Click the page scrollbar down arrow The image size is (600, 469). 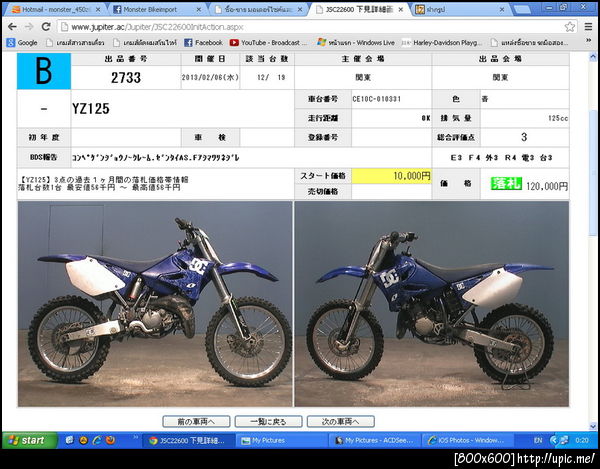pos(593,426)
